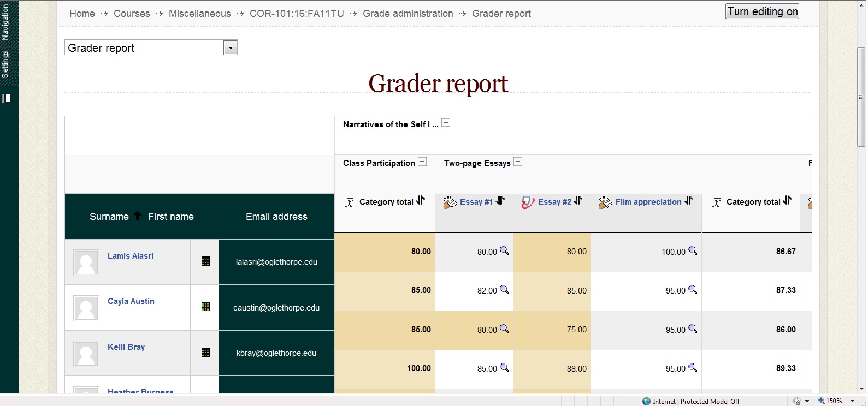Open user report grid icon for Kelli Bray
The width and height of the screenshot is (868, 406).
click(x=205, y=353)
